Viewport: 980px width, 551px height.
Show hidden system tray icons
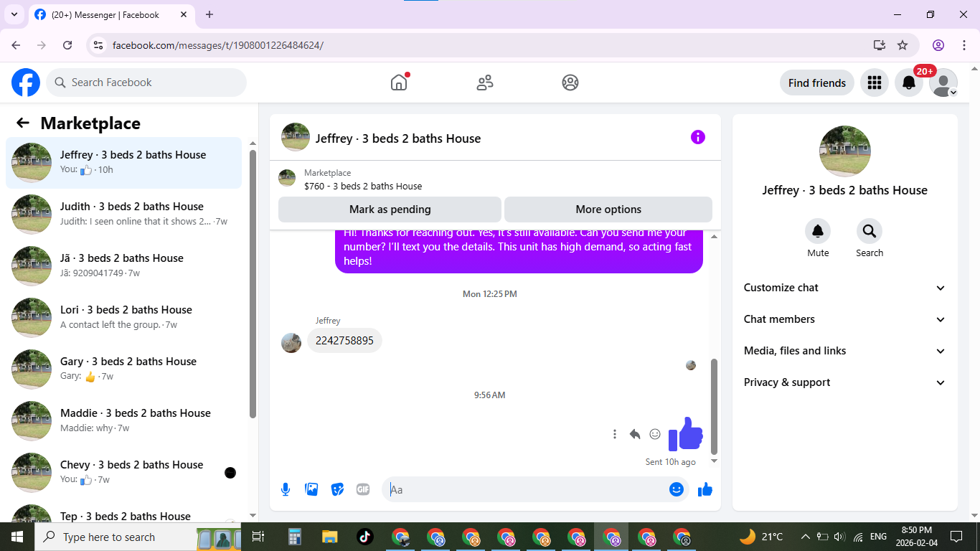click(x=805, y=537)
